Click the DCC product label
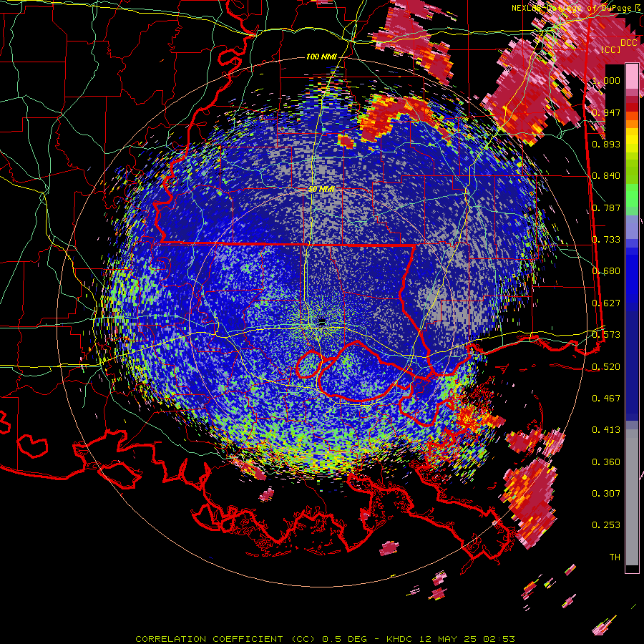Screen dimensions: 644x644 628,42
